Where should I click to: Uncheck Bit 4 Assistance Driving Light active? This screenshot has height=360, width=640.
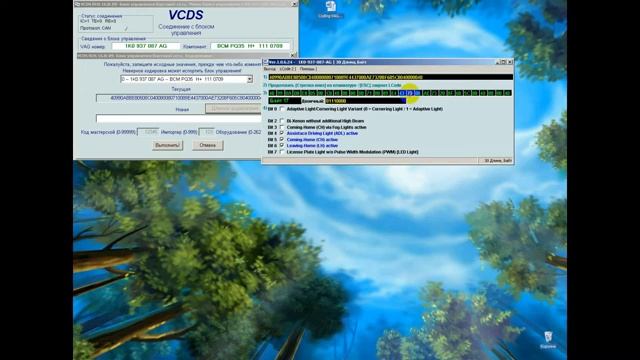tap(282, 133)
